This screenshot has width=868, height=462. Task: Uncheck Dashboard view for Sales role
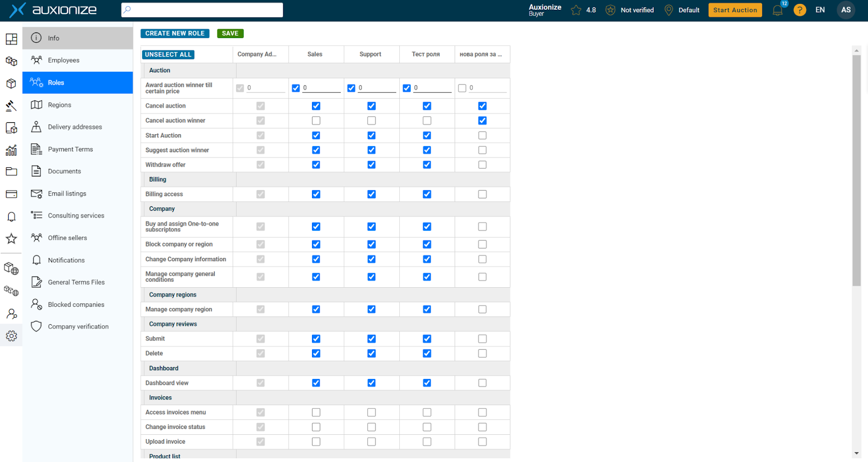[316, 383]
